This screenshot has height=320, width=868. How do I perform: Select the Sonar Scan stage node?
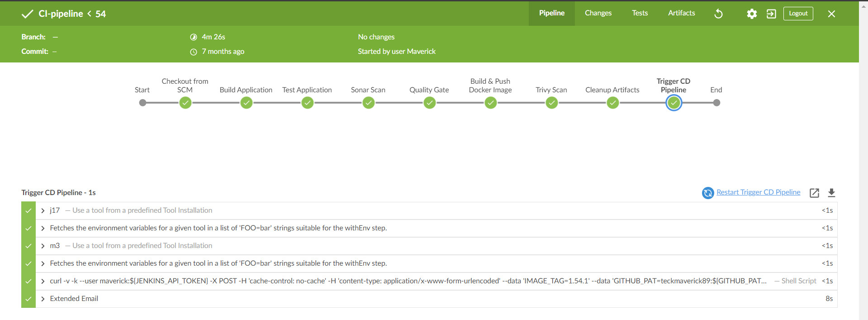(x=369, y=103)
